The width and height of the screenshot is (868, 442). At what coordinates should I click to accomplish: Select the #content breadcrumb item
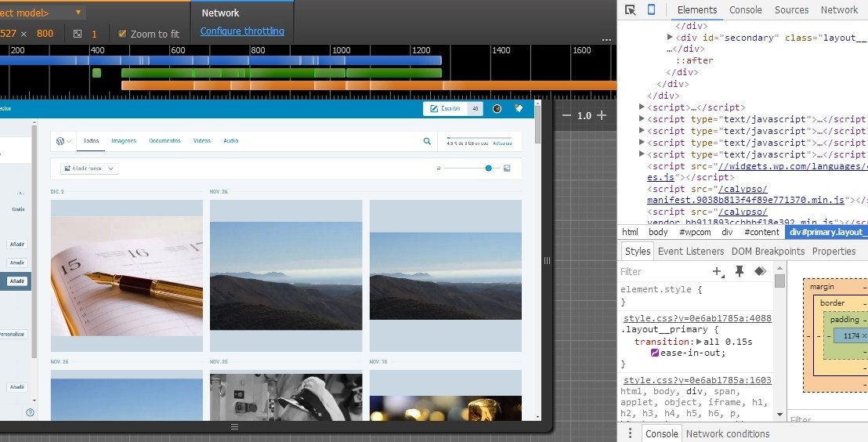pos(761,232)
